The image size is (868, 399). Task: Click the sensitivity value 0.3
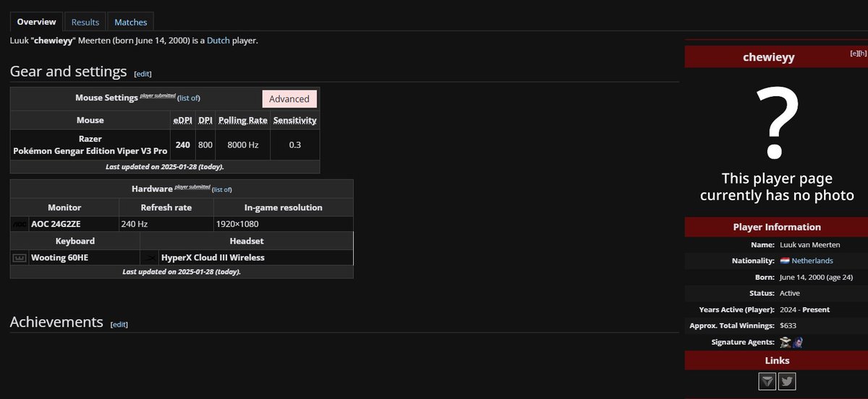(x=295, y=145)
